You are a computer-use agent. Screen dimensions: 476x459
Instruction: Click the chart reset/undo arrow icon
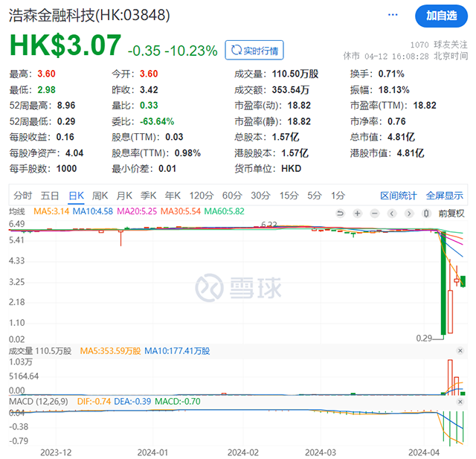pyautogui.click(x=341, y=214)
